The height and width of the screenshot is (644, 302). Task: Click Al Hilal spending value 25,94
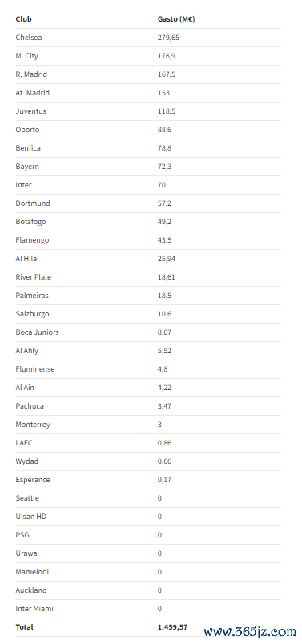pyautogui.click(x=167, y=259)
